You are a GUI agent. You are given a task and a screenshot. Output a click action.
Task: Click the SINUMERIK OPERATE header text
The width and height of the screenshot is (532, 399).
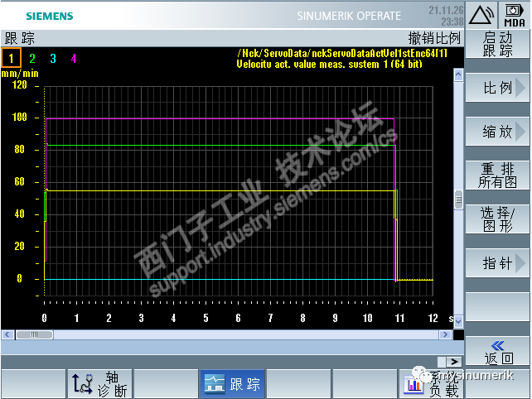pyautogui.click(x=349, y=16)
